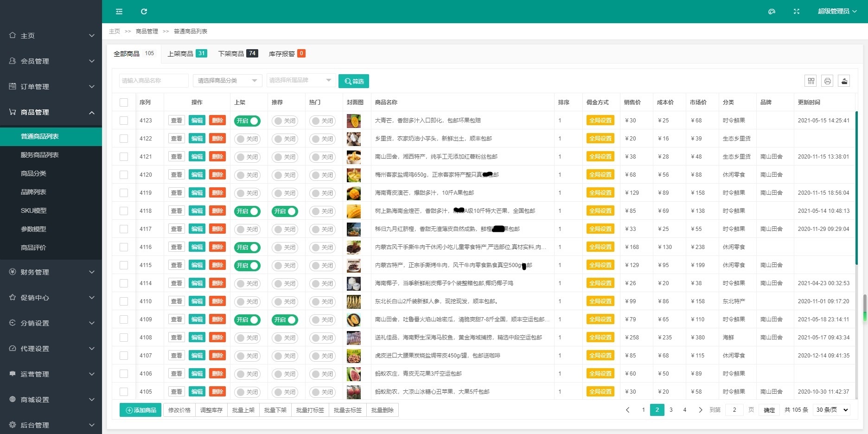This screenshot has width=868, height=434.
Task: Open the column filter icon above the table
Action: (x=811, y=81)
